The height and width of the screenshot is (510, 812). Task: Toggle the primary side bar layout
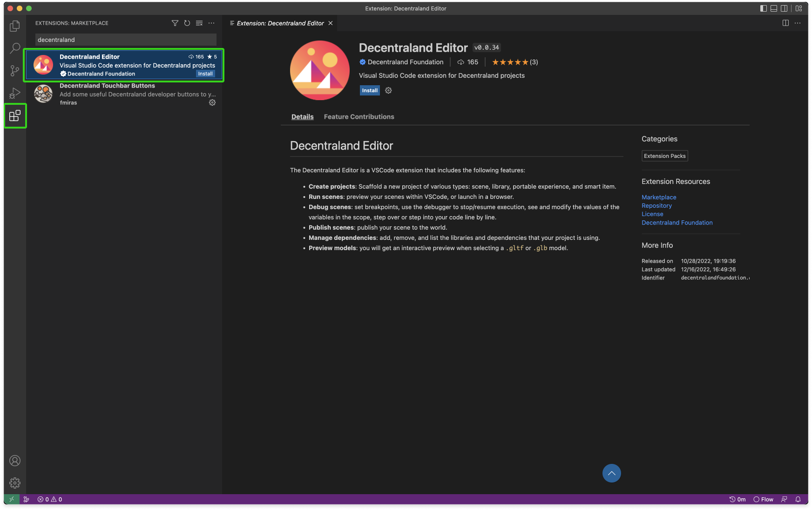pos(764,8)
